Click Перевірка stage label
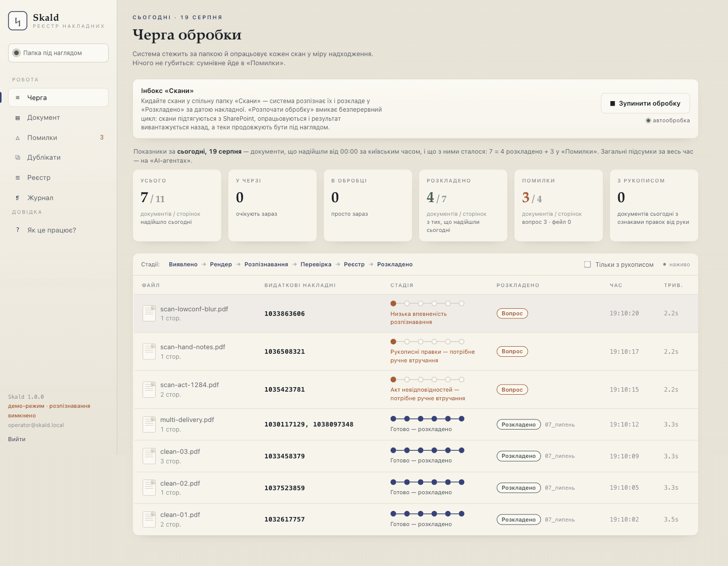 click(316, 264)
